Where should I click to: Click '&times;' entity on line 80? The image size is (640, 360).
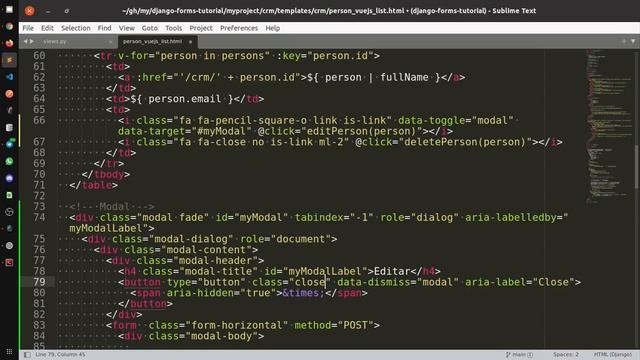(303, 293)
